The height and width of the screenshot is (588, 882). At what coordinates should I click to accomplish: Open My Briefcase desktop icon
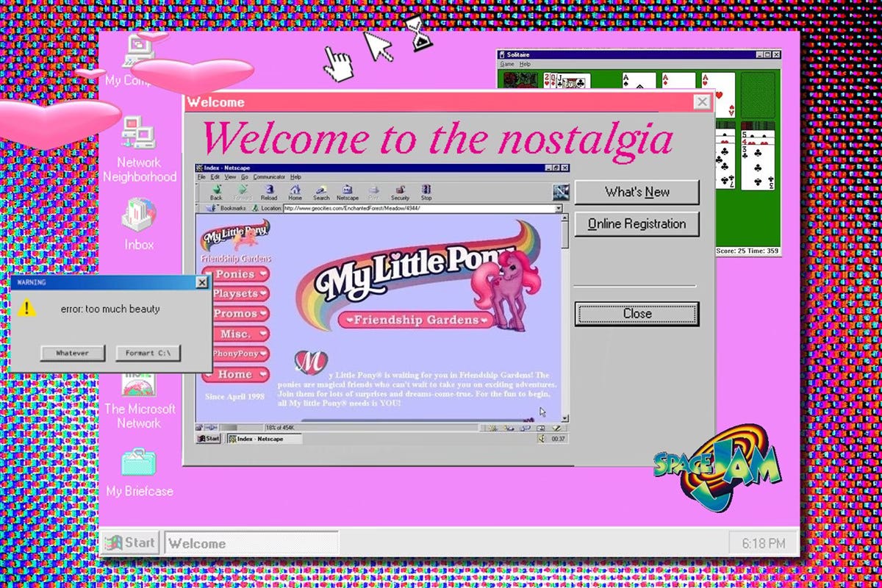pos(139,472)
